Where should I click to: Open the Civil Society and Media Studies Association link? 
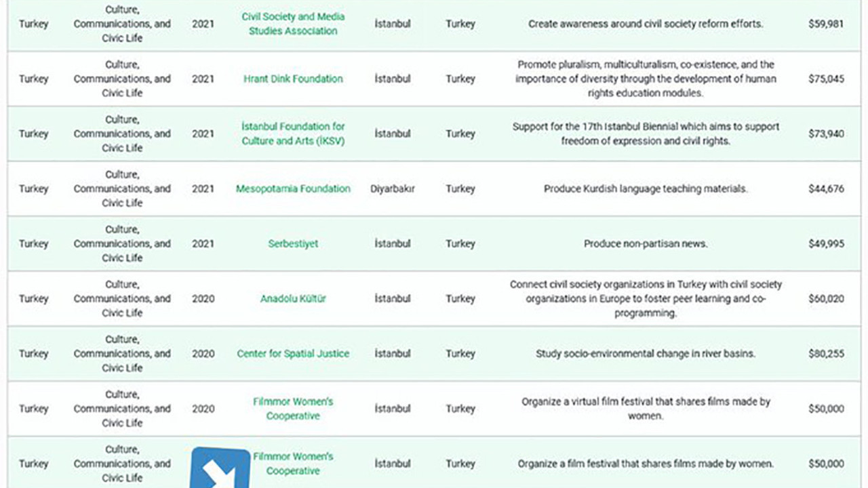tap(293, 24)
